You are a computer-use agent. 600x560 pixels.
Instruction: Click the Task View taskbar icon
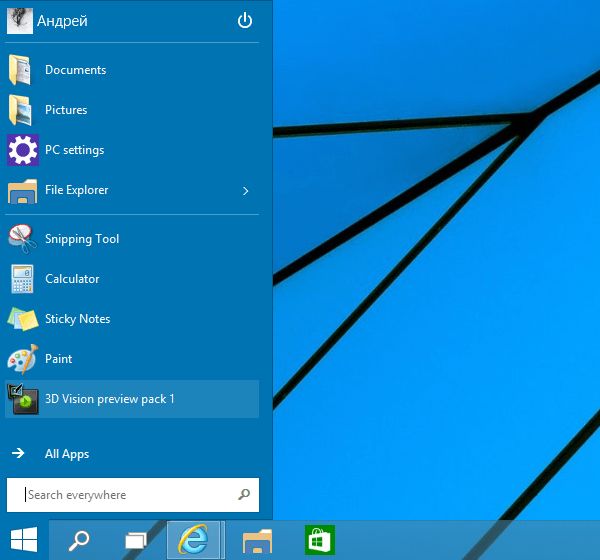tap(136, 540)
